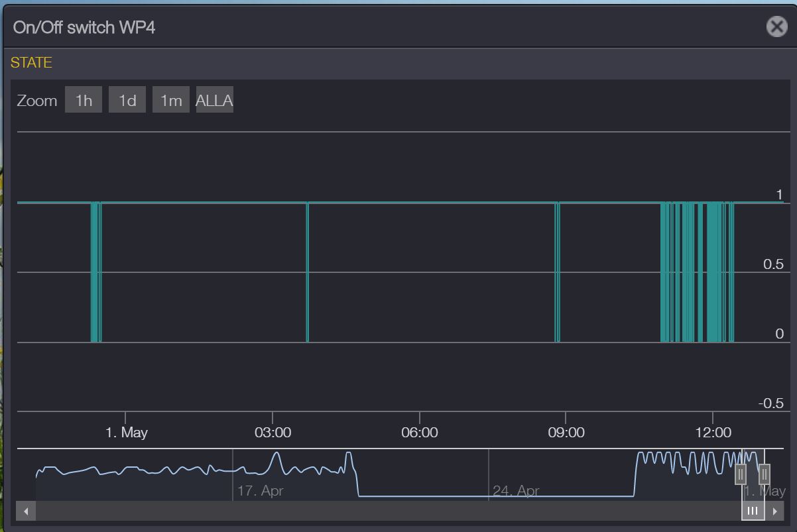Image resolution: width=797 pixels, height=532 pixels.
Task: Zoom chart to 1d range
Action: pos(127,101)
